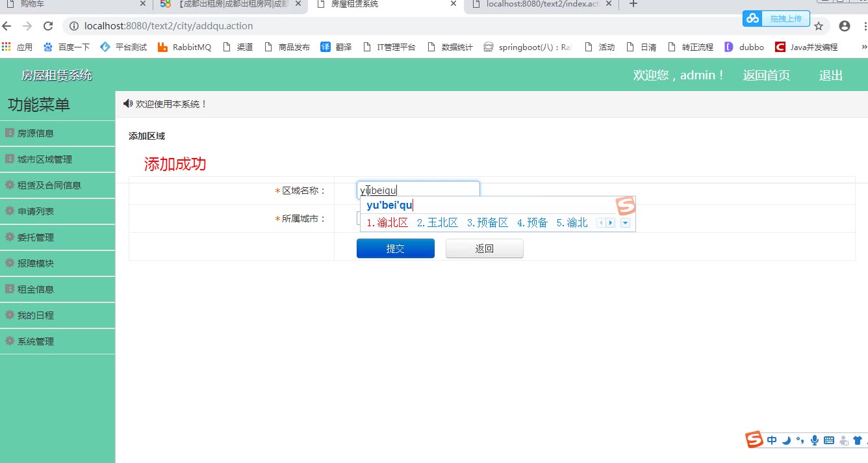868x463 pixels.
Task: Bookmark page with the star icon
Action: coord(819,26)
